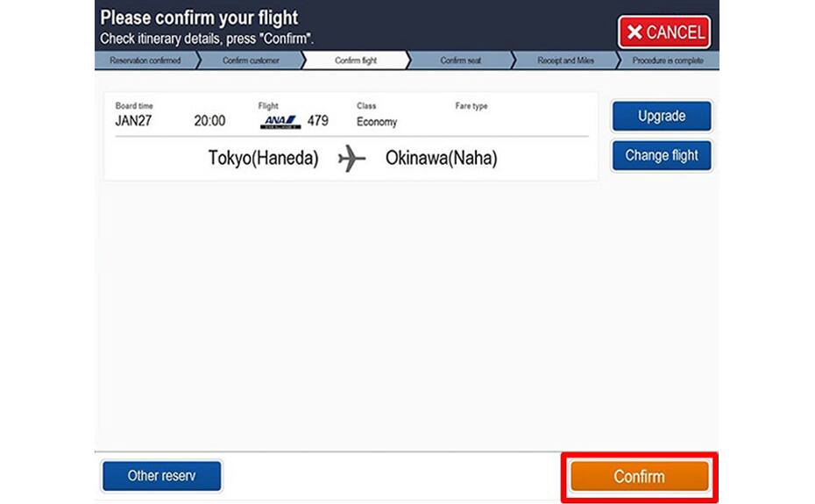Click the 20:00 boarding time

coord(209,121)
